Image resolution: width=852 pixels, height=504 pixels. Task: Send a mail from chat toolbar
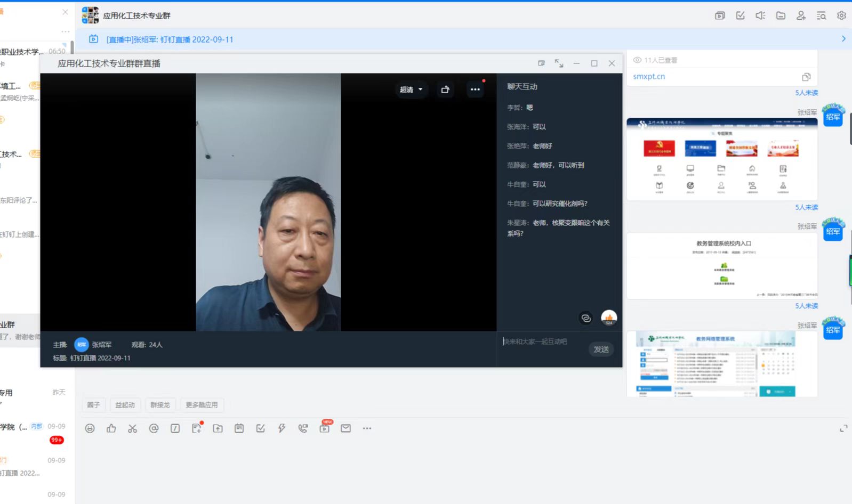click(345, 428)
